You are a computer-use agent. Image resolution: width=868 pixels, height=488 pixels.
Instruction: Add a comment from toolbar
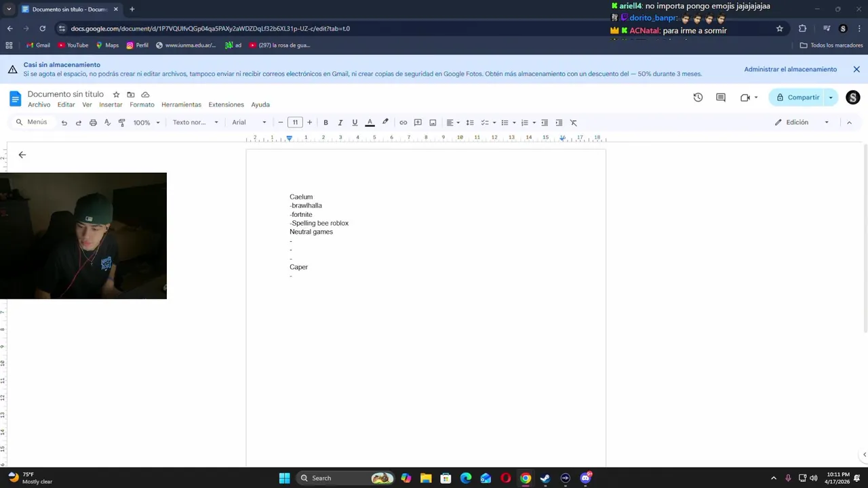point(418,123)
